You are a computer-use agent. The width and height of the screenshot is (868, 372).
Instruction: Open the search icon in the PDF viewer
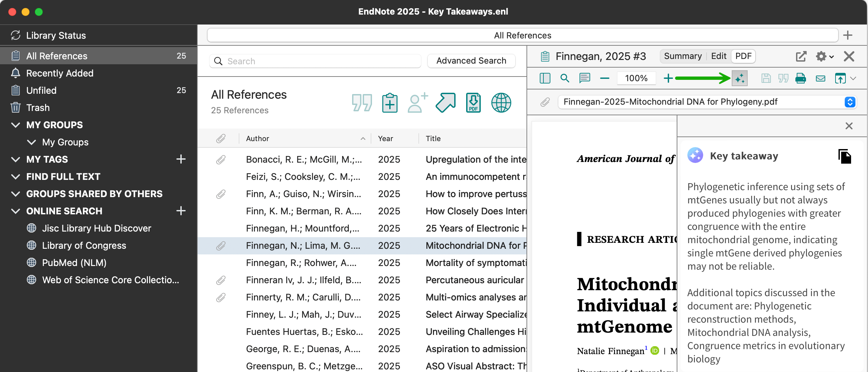pyautogui.click(x=565, y=78)
